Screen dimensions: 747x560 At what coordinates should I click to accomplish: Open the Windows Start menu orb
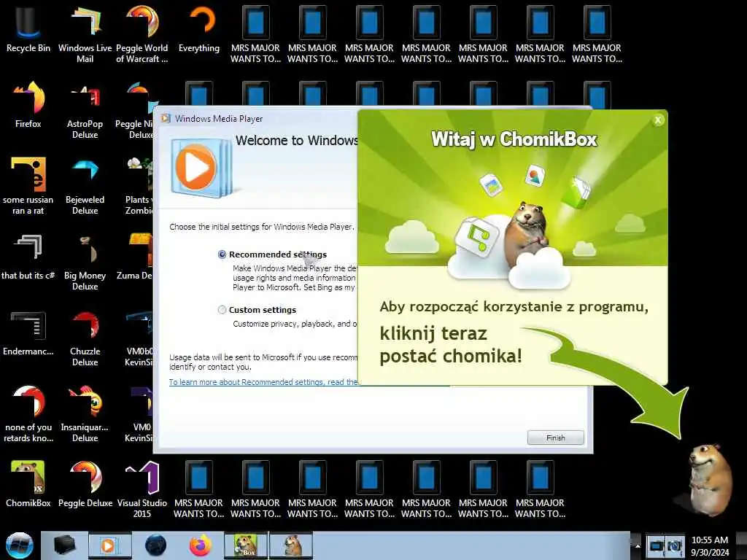click(19, 545)
